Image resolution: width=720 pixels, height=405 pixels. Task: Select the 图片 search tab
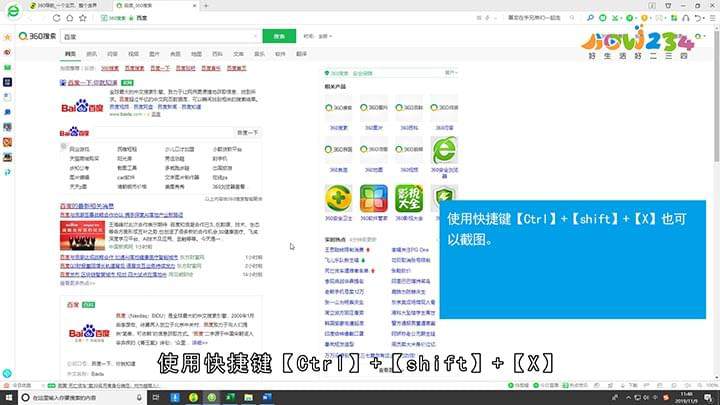(154, 54)
